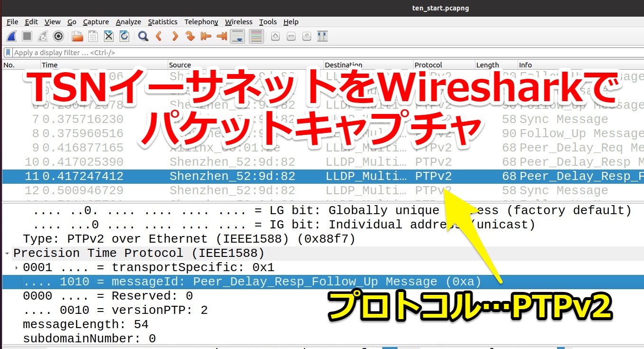This screenshot has height=349, width=644.
Task: Reset packet list zoom to normal size
Action: click(x=306, y=36)
